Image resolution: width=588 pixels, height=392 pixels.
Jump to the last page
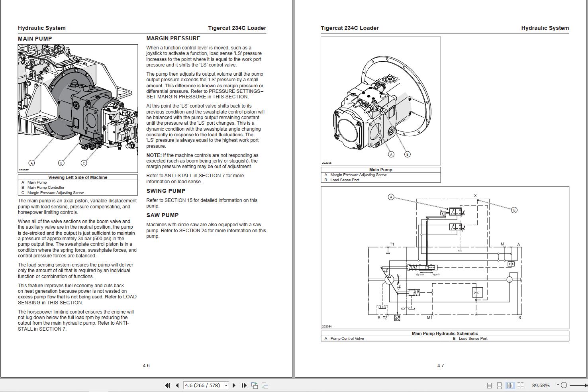pyautogui.click(x=244, y=385)
